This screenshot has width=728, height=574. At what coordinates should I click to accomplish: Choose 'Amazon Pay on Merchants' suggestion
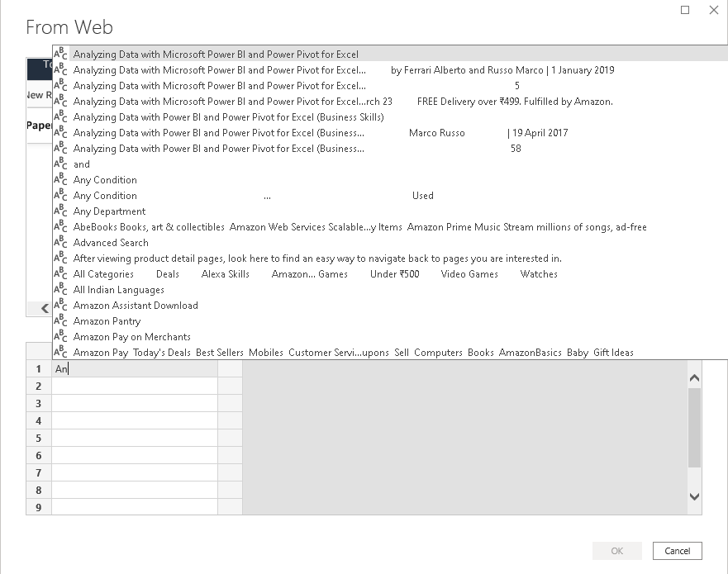pos(390,337)
